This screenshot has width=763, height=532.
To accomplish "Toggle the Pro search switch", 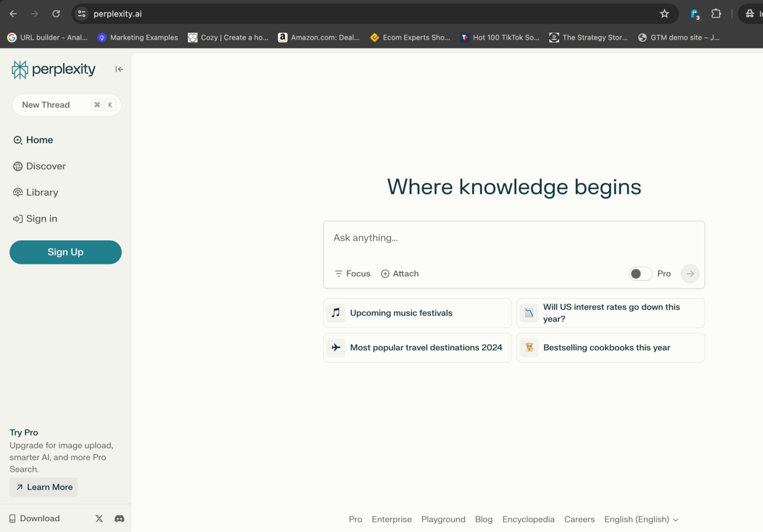I will (640, 273).
